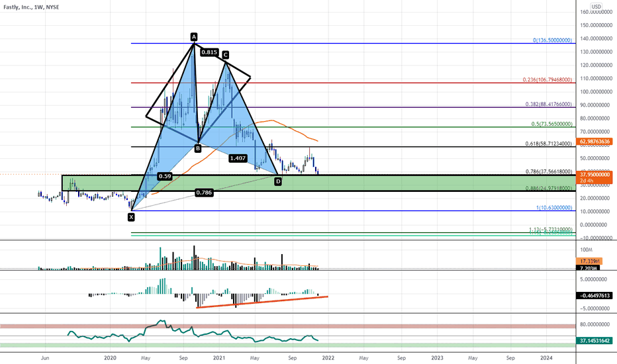The image size is (617, 364).
Task: Click the 0.815 ratio label
Action: point(209,52)
